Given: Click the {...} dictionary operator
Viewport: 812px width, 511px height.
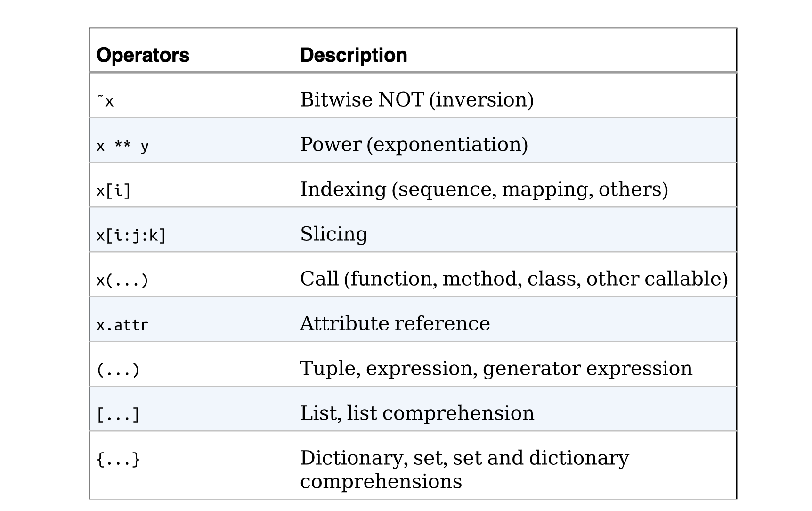Looking at the screenshot, I should tap(118, 459).
